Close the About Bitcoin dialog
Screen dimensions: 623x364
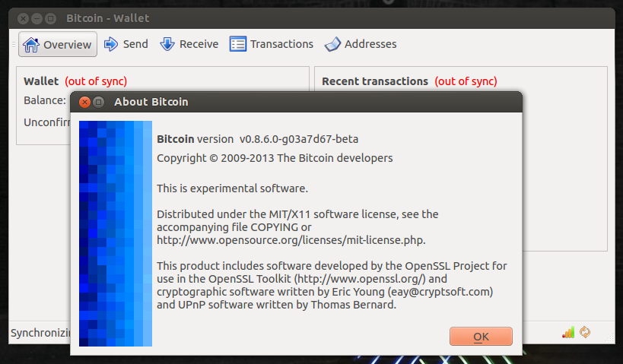[x=84, y=102]
